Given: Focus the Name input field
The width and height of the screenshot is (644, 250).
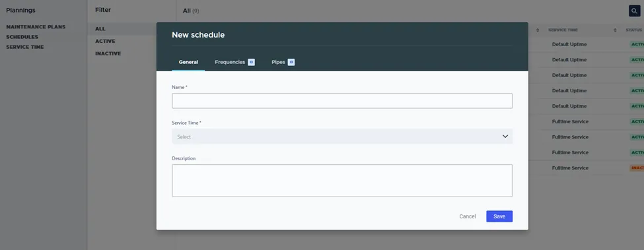Looking at the screenshot, I should tap(341, 101).
